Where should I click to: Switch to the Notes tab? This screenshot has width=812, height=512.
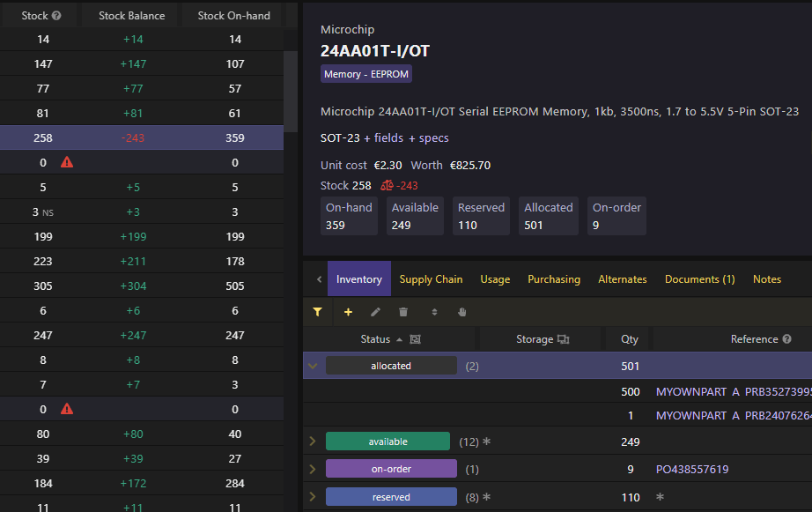(767, 278)
